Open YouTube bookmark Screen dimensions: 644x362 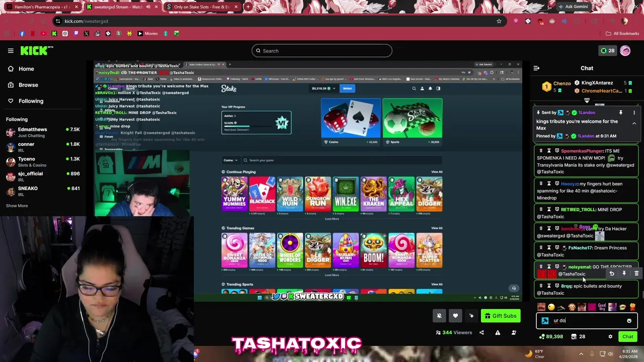click(x=43, y=34)
